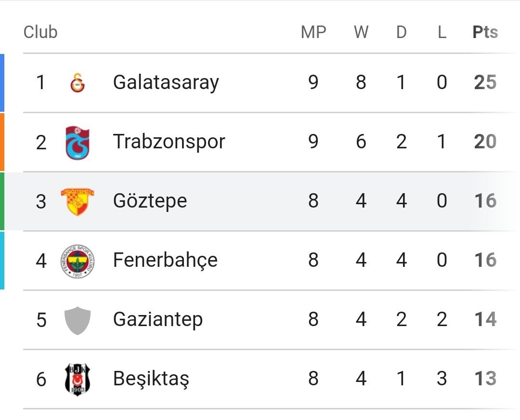Screen dimensions: 520x420
Task: Click the grey Gaziantep placeholder shield
Action: (78, 320)
